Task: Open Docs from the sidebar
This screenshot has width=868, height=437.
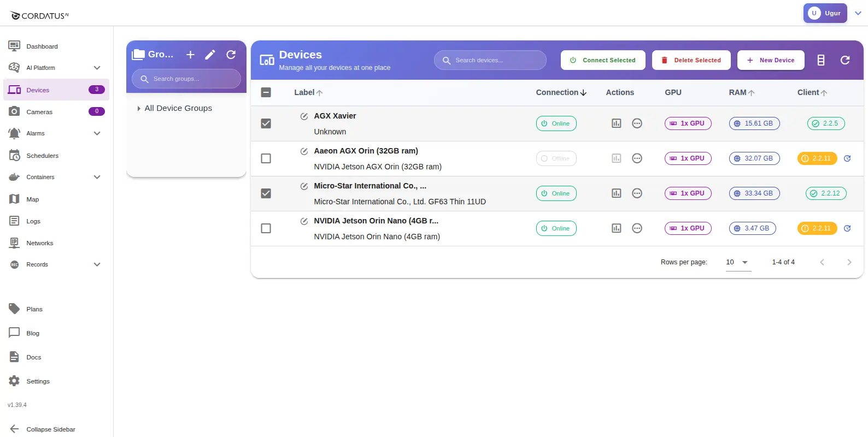Action: (x=56, y=357)
